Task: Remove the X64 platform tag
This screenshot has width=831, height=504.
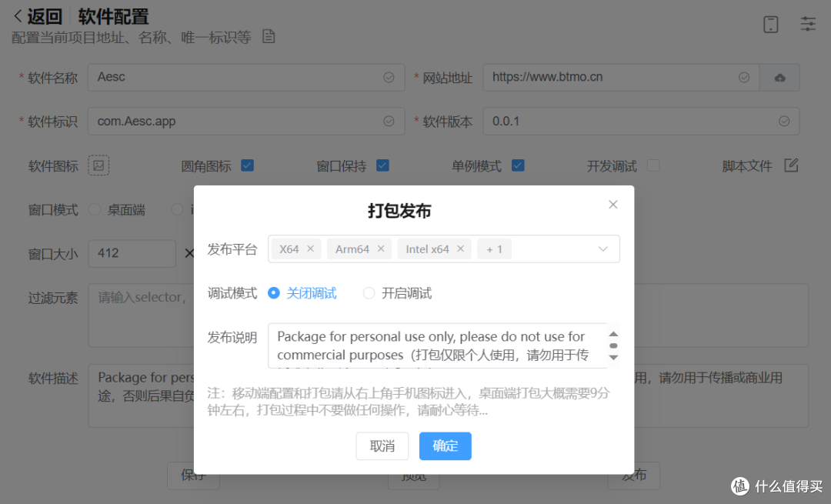Action: pos(310,249)
